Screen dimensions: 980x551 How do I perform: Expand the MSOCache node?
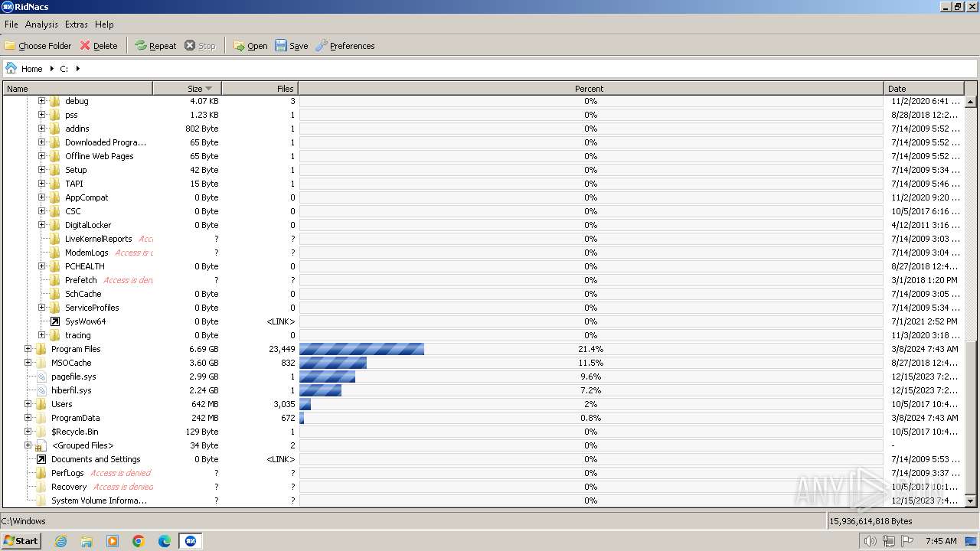(x=28, y=363)
